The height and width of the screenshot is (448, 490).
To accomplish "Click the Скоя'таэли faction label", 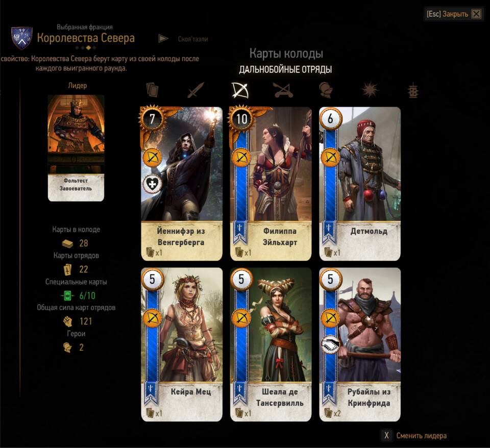I will [x=193, y=39].
